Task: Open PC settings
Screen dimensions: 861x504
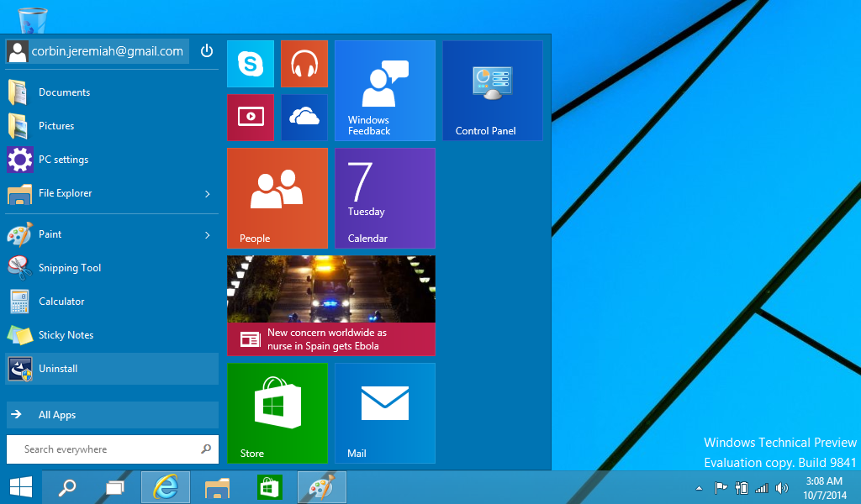Action: coord(112,160)
